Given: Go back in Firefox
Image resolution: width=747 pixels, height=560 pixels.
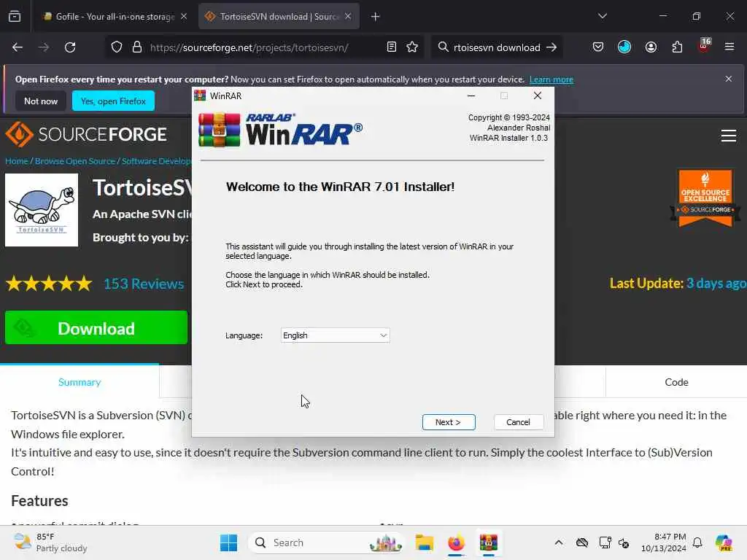Looking at the screenshot, I should click(x=18, y=47).
